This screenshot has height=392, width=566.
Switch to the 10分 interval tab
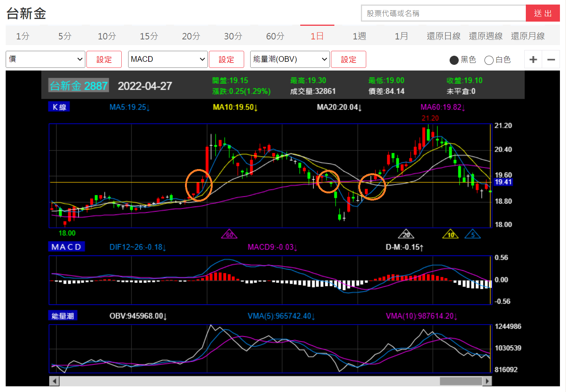point(107,36)
